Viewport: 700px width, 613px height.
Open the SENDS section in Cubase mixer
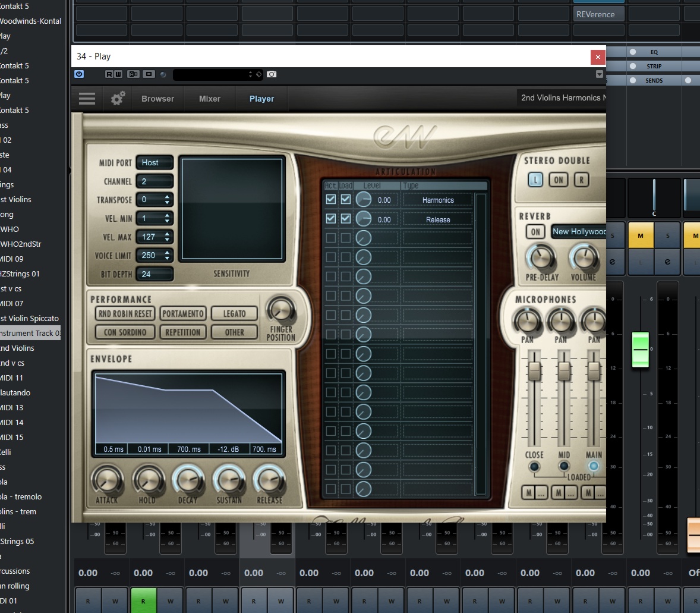[x=654, y=81]
